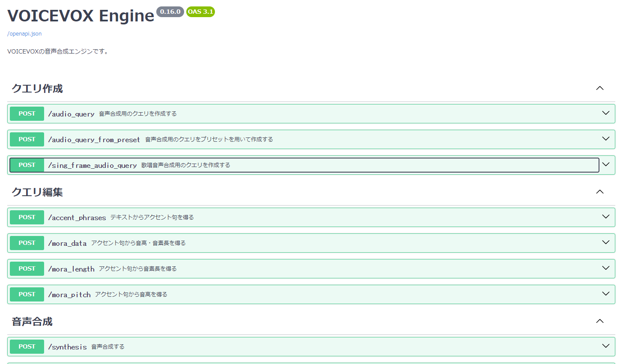
Task: Click the /mora_length endpoint row
Action: coord(300,269)
